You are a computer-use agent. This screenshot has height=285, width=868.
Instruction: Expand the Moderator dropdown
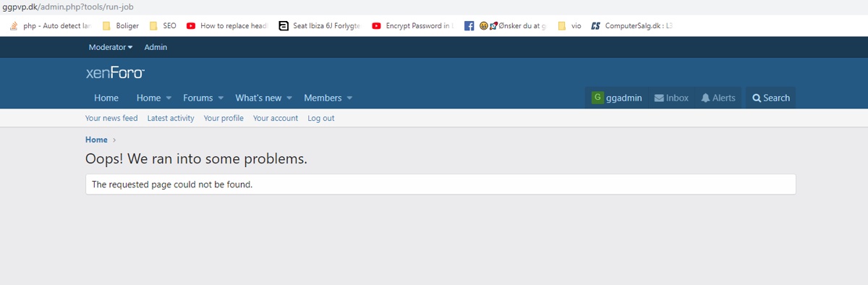111,47
